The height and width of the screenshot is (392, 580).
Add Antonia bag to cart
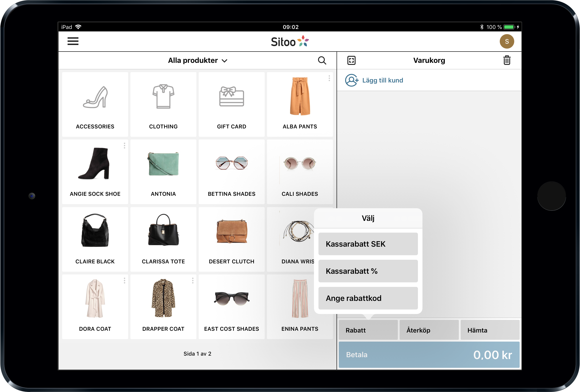click(163, 172)
